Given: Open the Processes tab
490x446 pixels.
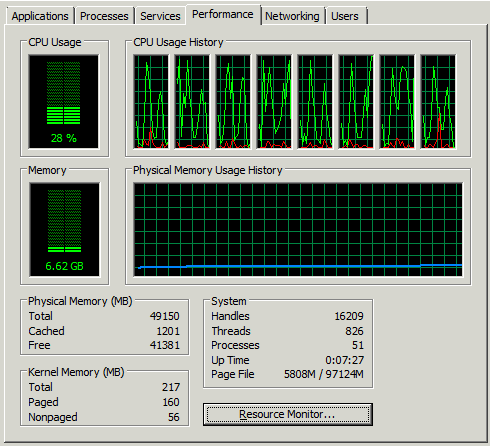Looking at the screenshot, I should tap(104, 16).
